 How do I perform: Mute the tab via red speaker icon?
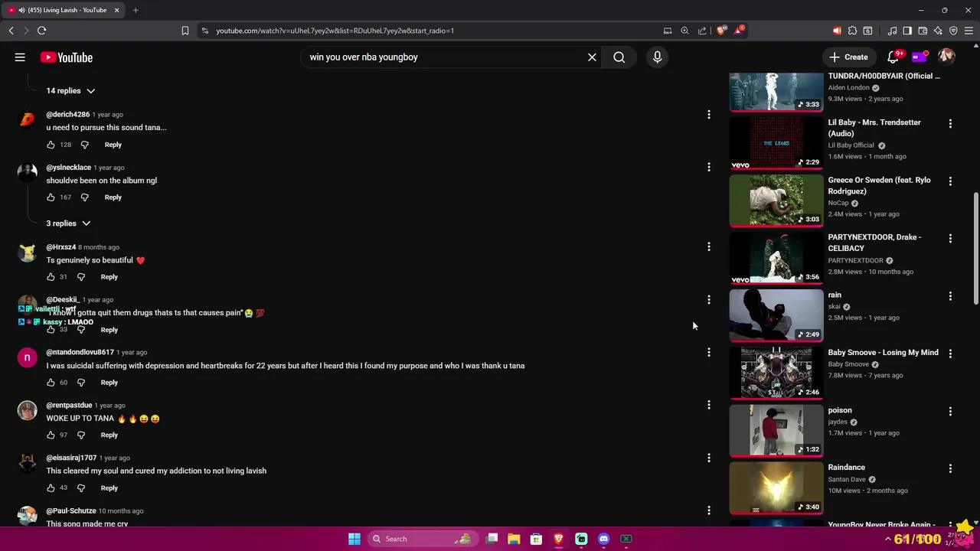pos(837,31)
